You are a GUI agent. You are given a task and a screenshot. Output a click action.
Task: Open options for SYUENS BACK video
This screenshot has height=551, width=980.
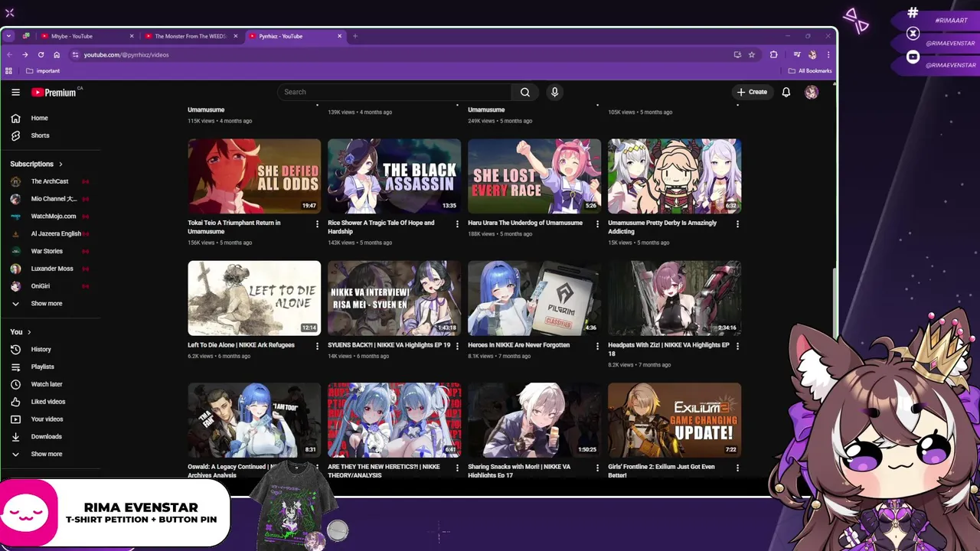pyautogui.click(x=457, y=346)
